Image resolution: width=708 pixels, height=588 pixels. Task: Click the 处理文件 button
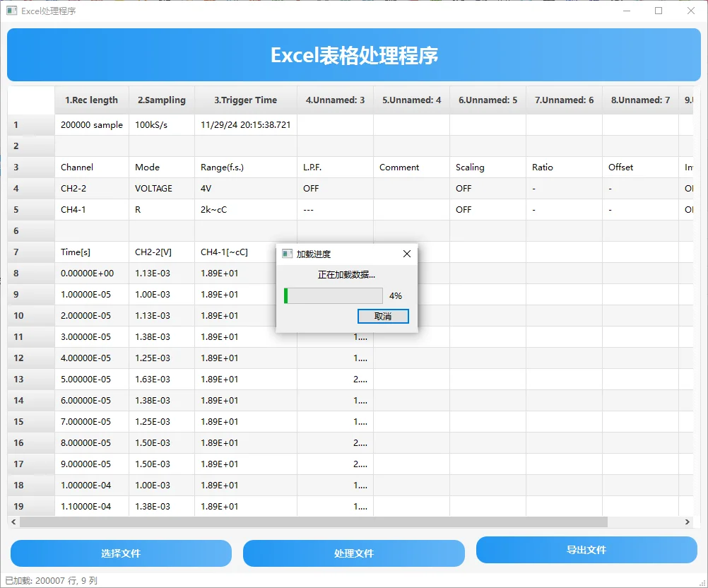click(x=353, y=553)
